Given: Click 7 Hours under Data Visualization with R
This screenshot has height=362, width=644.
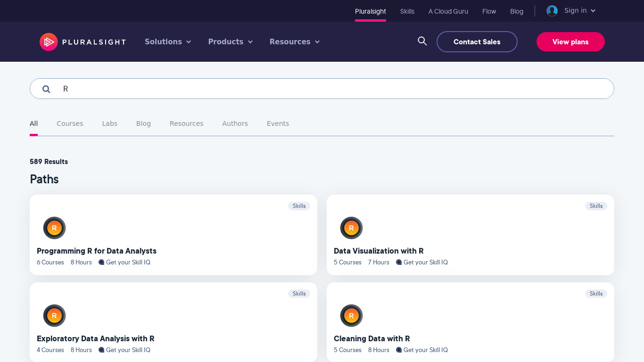Looking at the screenshot, I should tap(379, 263).
